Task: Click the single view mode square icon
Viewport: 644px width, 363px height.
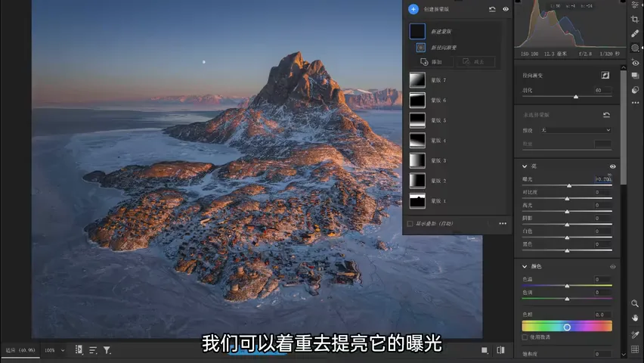Action: pyautogui.click(x=485, y=350)
